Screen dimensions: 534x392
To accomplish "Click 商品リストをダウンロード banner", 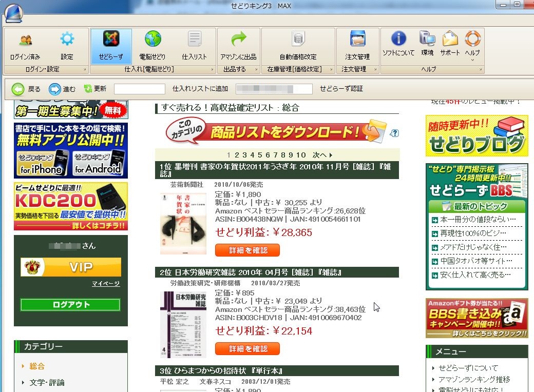I will pos(277,131).
